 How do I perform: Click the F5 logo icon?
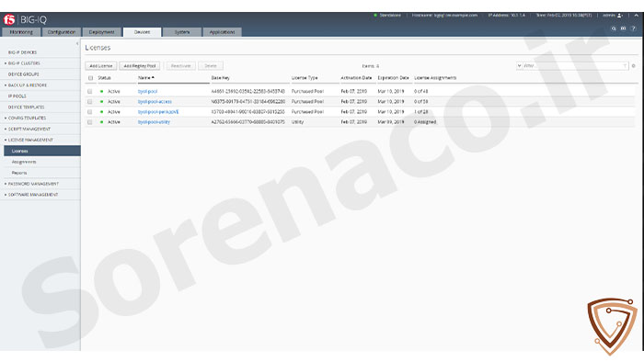click(9, 19)
